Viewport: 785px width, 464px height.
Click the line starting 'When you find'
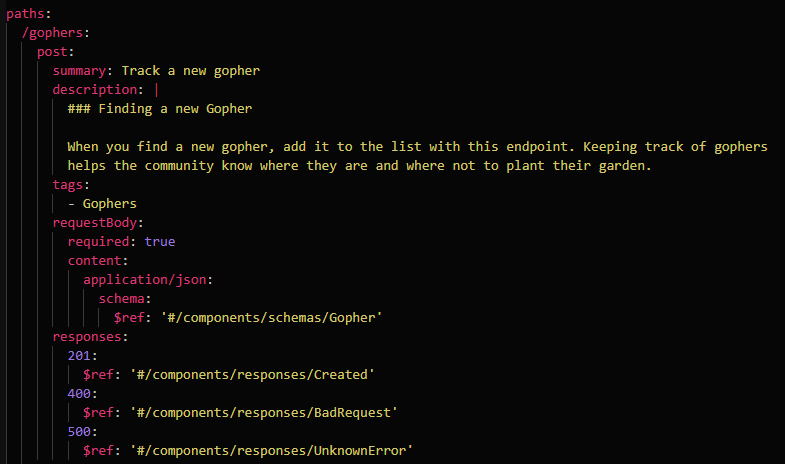417,147
